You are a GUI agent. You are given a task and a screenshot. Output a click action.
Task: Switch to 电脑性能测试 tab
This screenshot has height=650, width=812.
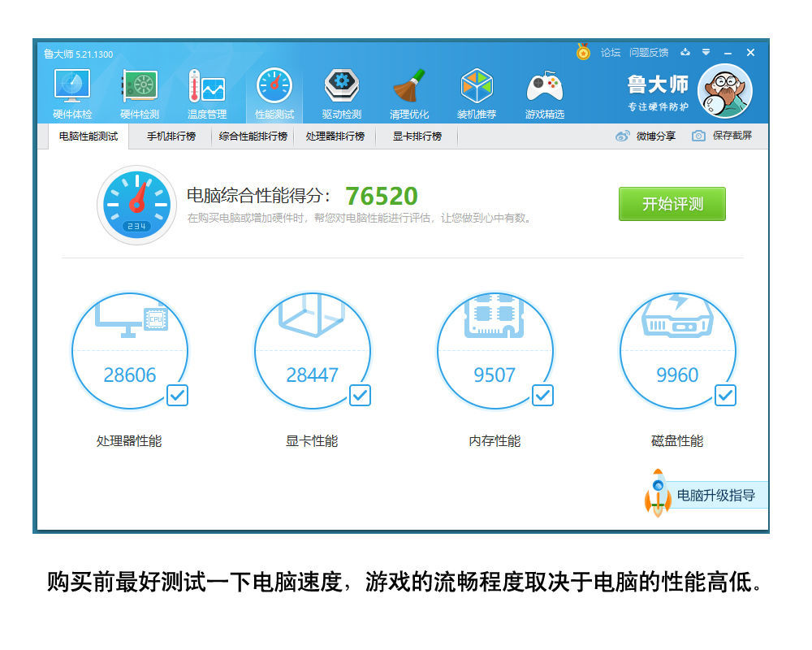tap(89, 136)
